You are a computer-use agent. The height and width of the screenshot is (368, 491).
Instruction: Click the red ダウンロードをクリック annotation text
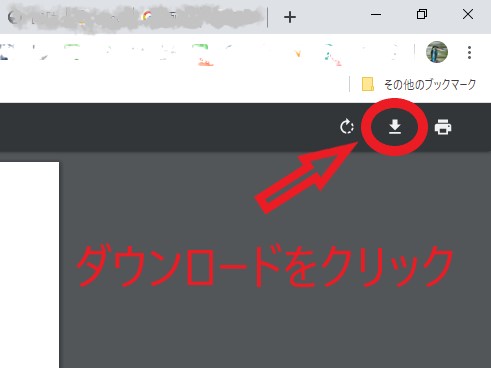pyautogui.click(x=265, y=266)
